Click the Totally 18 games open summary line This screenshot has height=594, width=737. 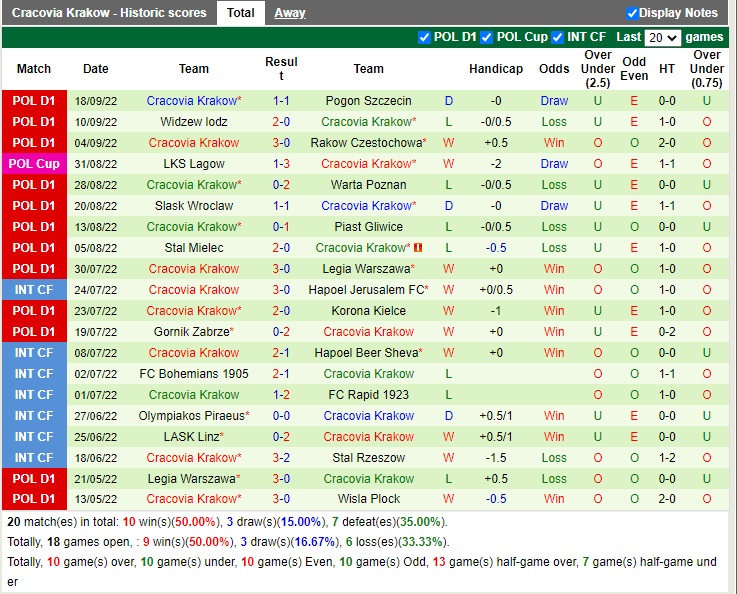tap(228, 542)
